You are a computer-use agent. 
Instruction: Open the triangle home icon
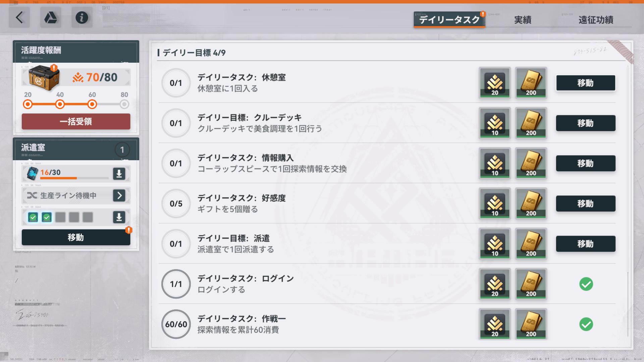click(x=51, y=17)
